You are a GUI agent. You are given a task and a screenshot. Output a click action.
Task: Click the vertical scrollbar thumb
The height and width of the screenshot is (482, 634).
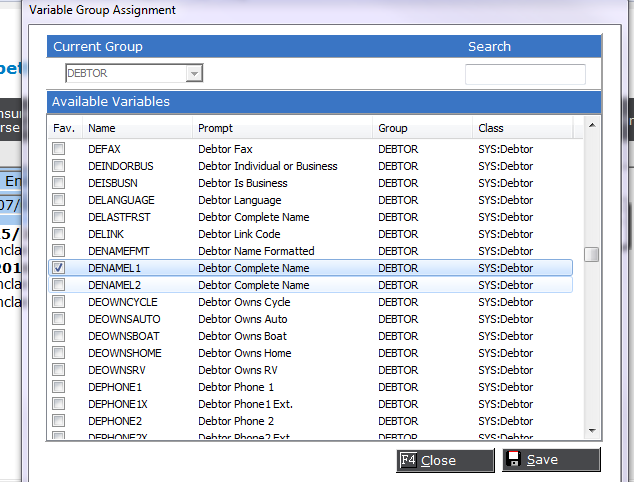point(592,254)
